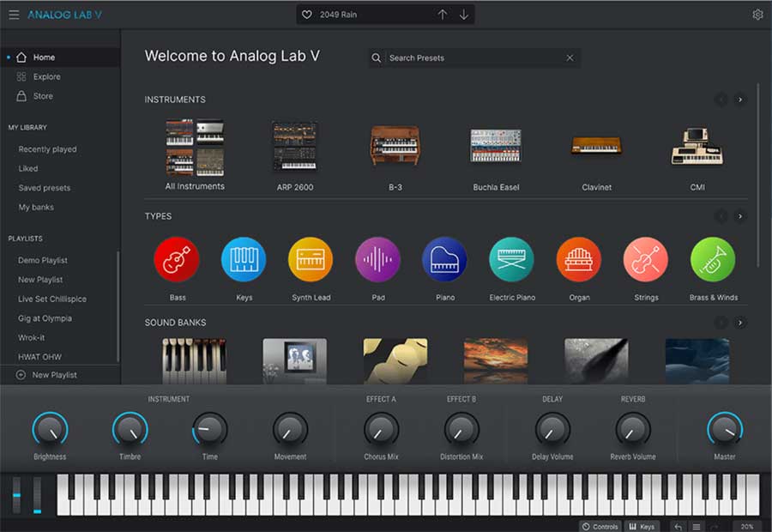Undo with the back arrow icon

[678, 527]
